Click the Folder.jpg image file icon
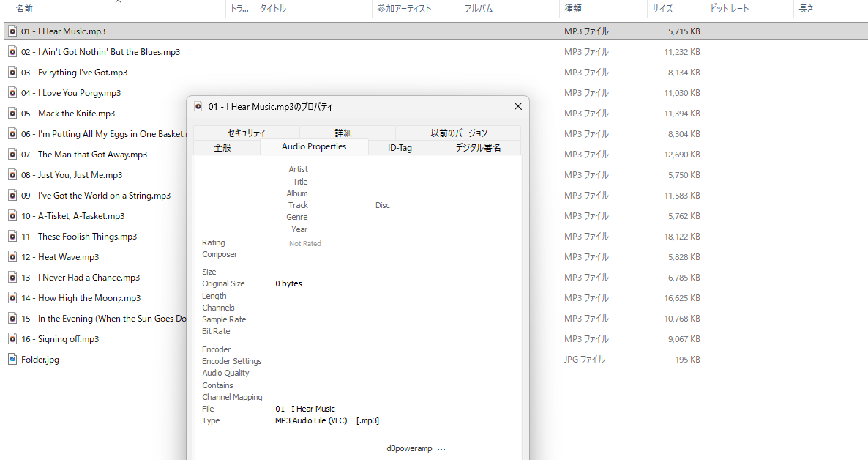The image size is (868, 460). [x=12, y=360]
